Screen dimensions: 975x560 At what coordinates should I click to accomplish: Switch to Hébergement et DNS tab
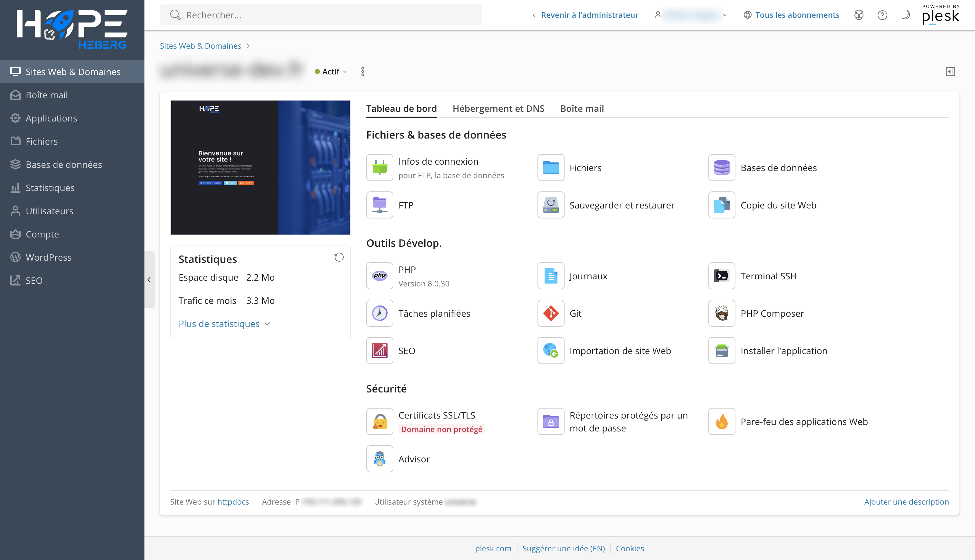[x=498, y=109]
